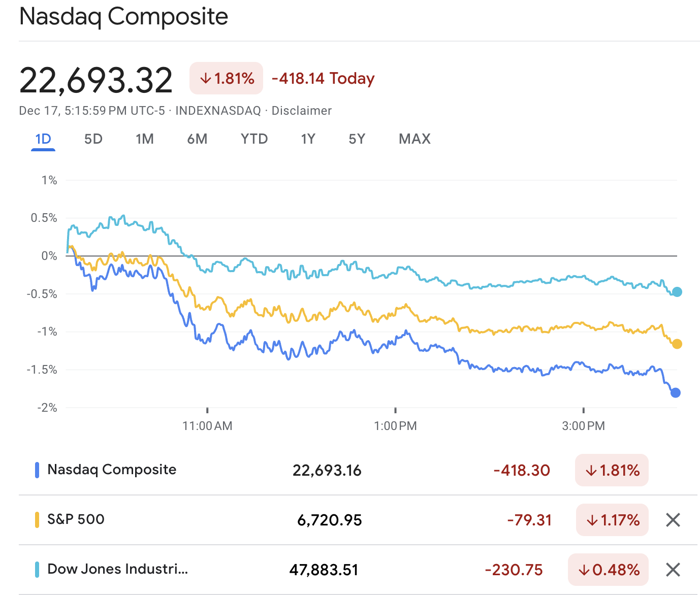Screen dimensions: 700x595
Task: Select the MAX time range
Action: click(414, 139)
